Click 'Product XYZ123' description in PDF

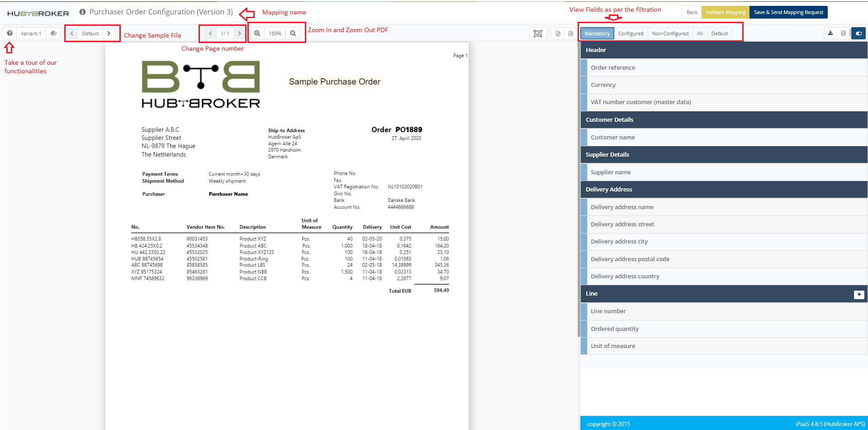point(256,252)
